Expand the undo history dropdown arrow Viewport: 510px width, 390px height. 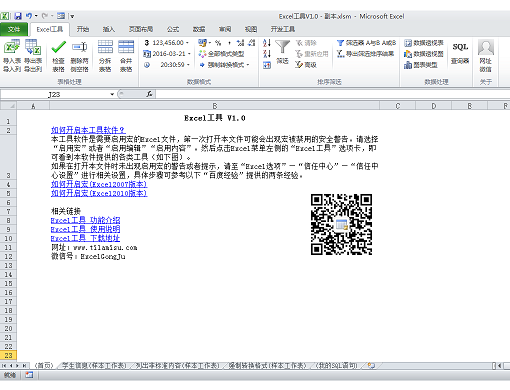(36, 16)
